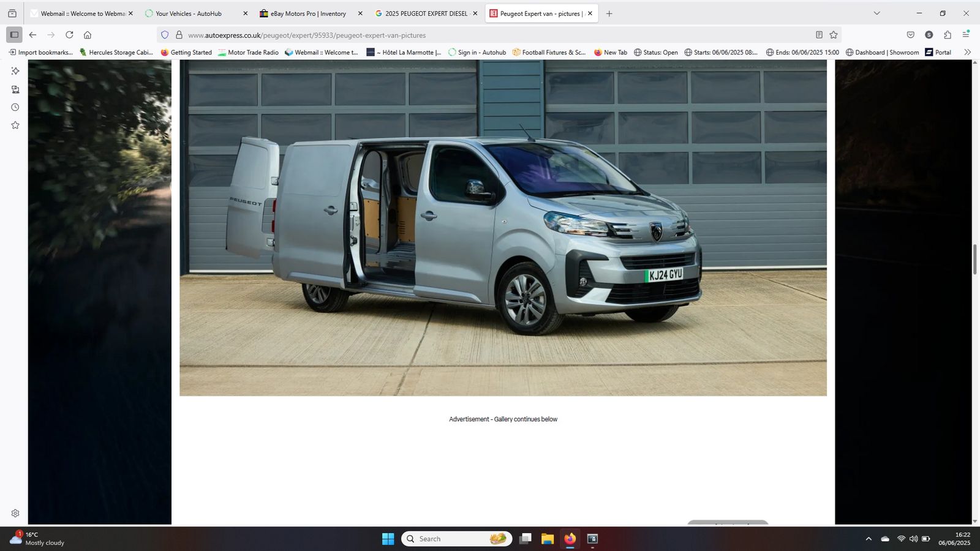Reload the current page
The image size is (980, 551).
[69, 35]
